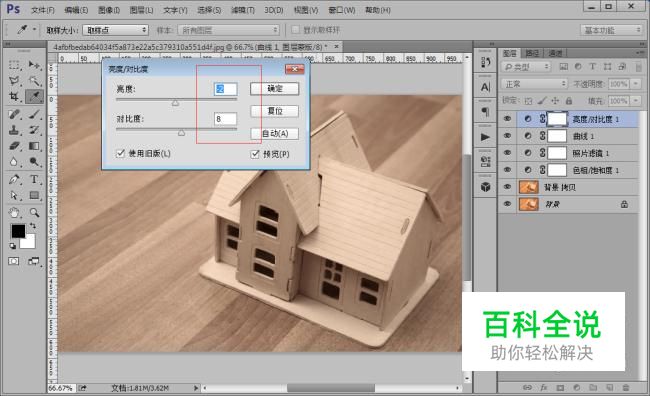
Task: Click the black foreground color swatch
Action: point(18,231)
